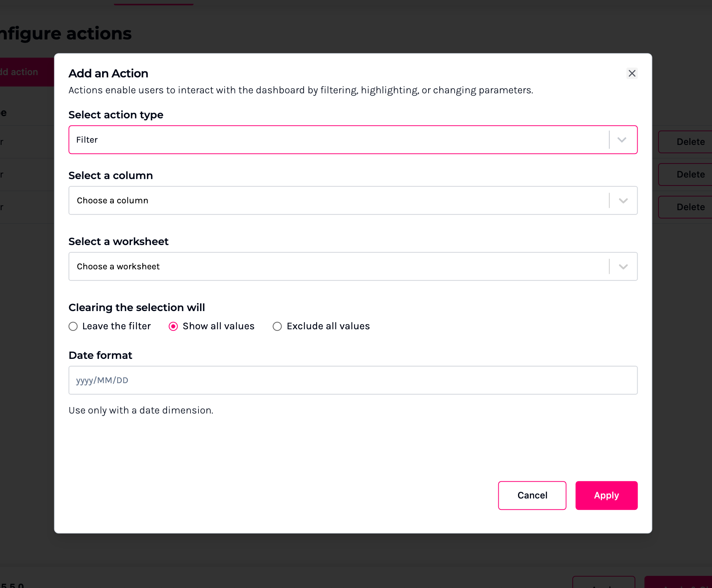Click the dimmed 'Add action' button
This screenshot has width=712, height=588.
point(23,72)
